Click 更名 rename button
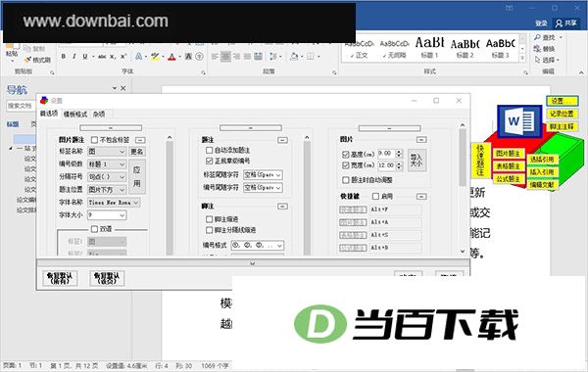The image size is (588, 372). [137, 152]
